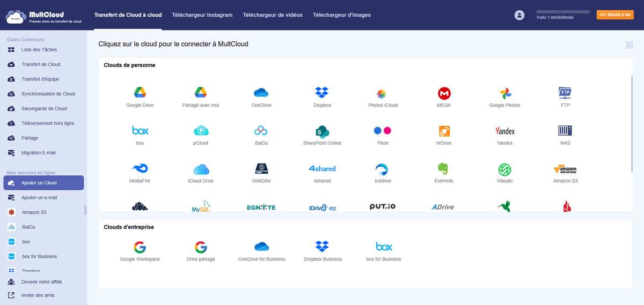Choose the Egnyte cloud logo

261,207
